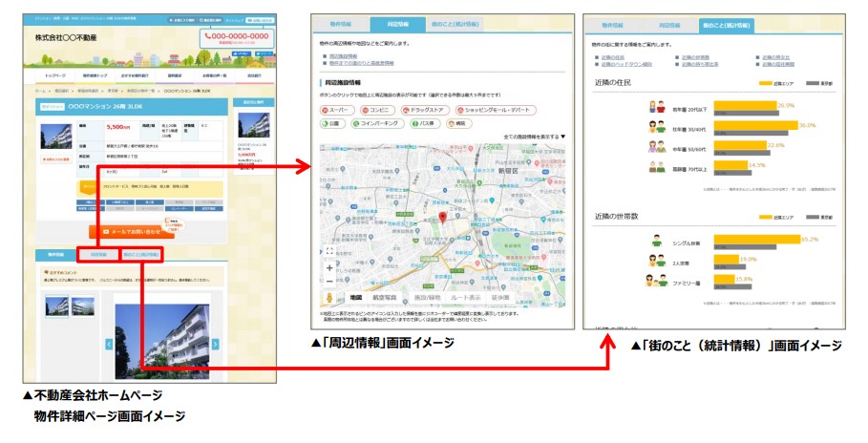This screenshot has width=868, height=443.
Task: Select the 徒歩圏 map tab
Action: [x=499, y=298]
